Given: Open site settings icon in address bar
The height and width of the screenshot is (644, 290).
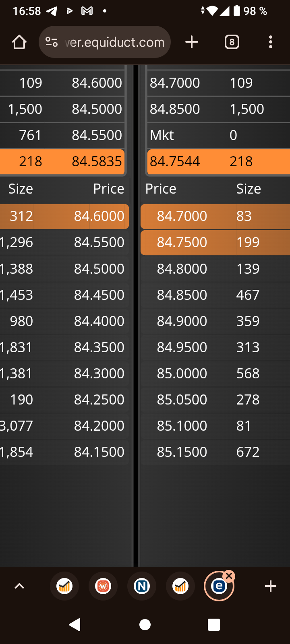Looking at the screenshot, I should point(52,42).
